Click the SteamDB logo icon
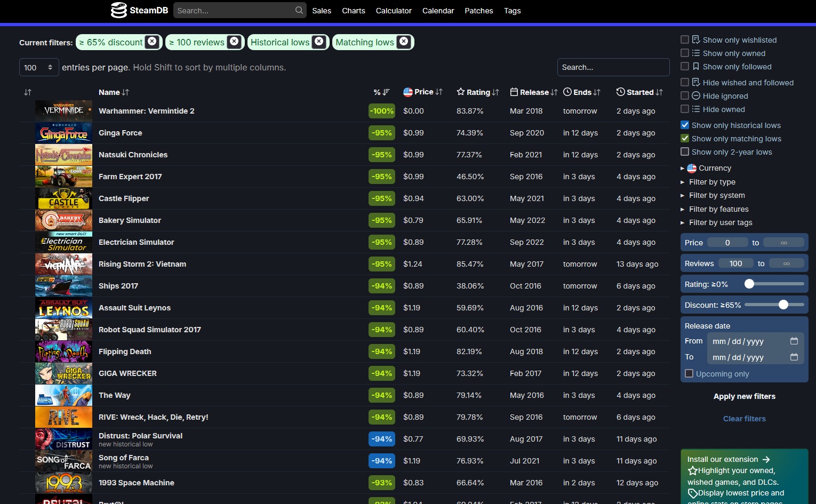Screen dimensions: 816x504 click(x=118, y=10)
